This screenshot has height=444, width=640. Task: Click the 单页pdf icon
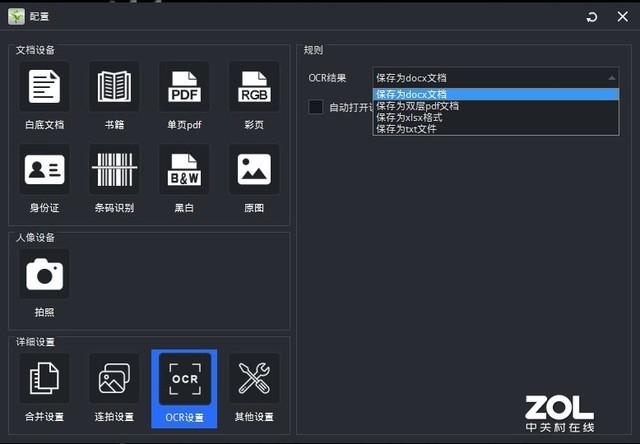coord(184,87)
